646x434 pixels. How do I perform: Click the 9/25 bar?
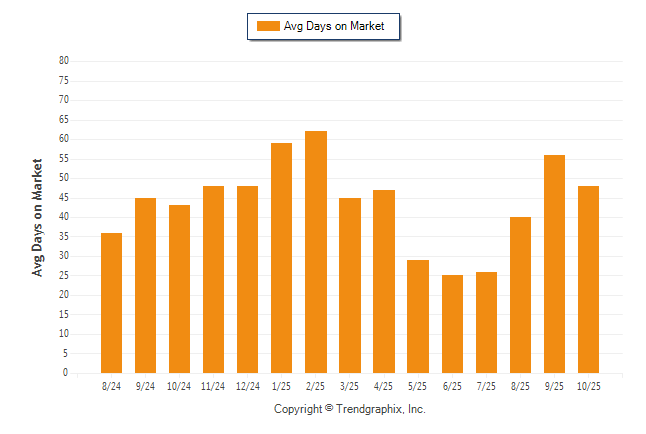pos(554,264)
